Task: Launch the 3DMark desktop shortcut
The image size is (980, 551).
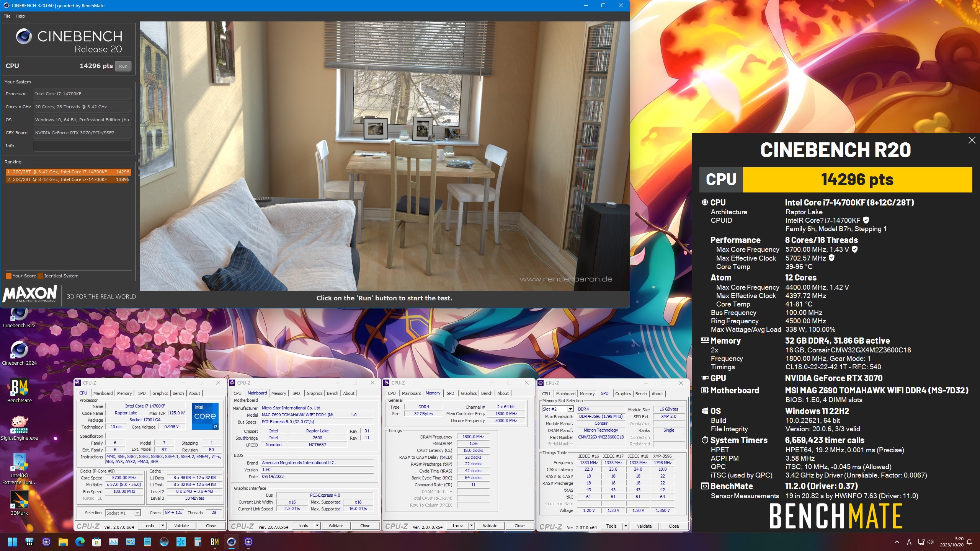Action: [x=19, y=503]
